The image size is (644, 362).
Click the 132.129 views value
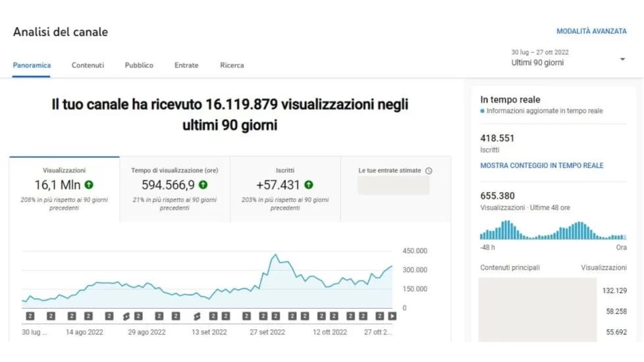(x=614, y=290)
